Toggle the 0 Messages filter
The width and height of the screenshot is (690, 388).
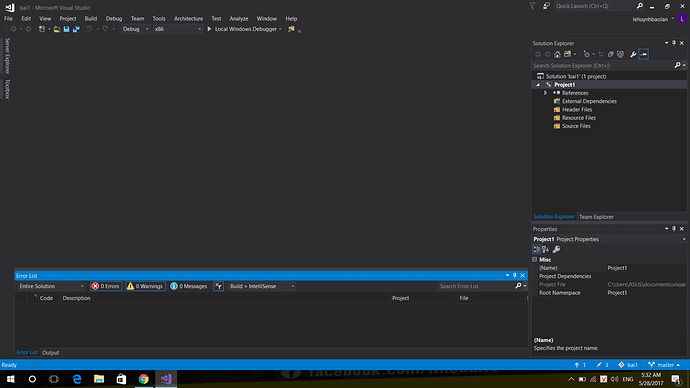click(x=189, y=286)
